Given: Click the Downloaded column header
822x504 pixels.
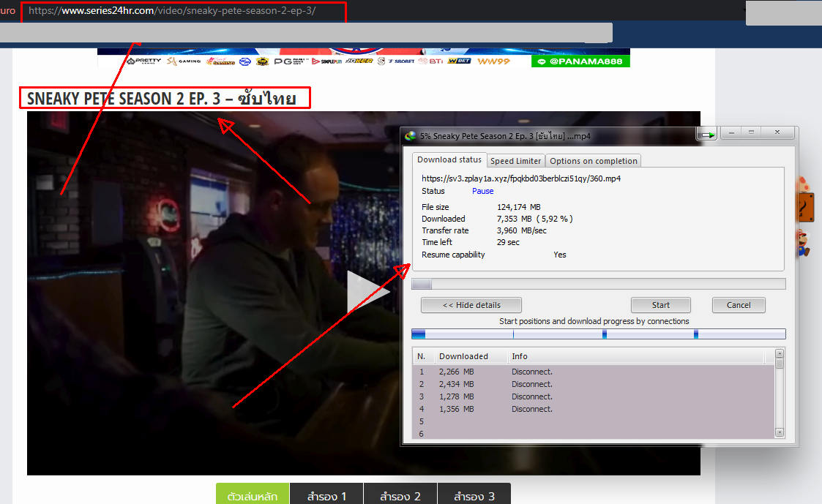Looking at the screenshot, I should pyautogui.click(x=471, y=356).
